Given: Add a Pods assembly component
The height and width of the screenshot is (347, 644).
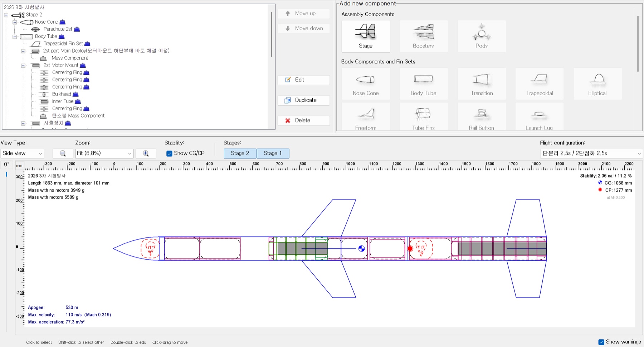Looking at the screenshot, I should coord(482,36).
